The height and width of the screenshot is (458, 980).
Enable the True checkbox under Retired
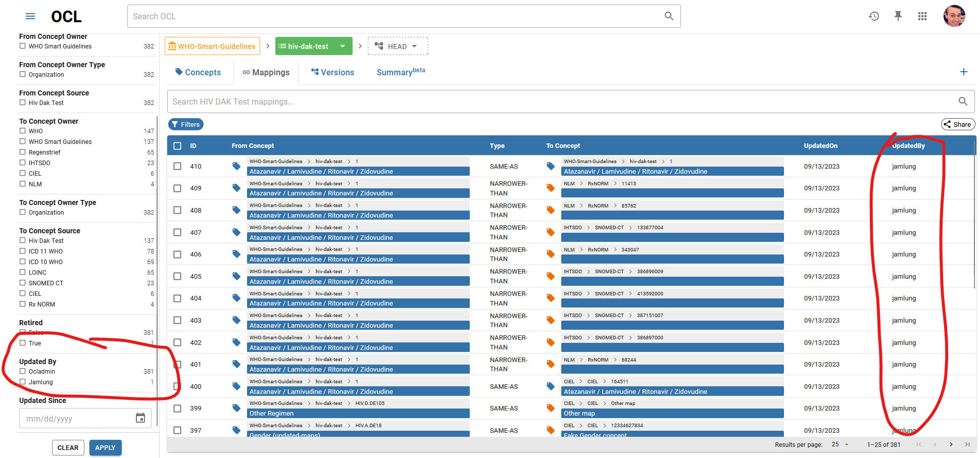23,343
